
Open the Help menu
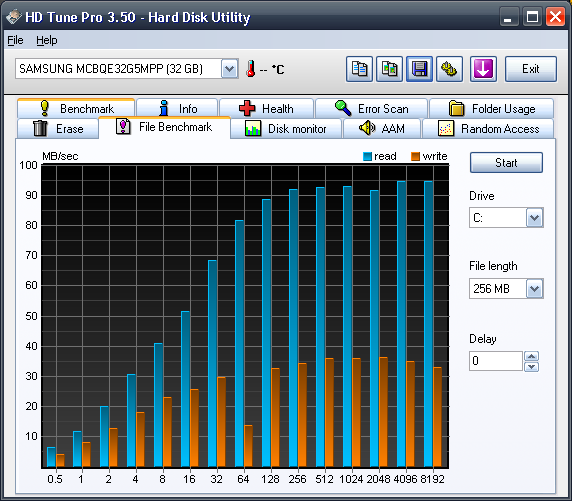47,40
